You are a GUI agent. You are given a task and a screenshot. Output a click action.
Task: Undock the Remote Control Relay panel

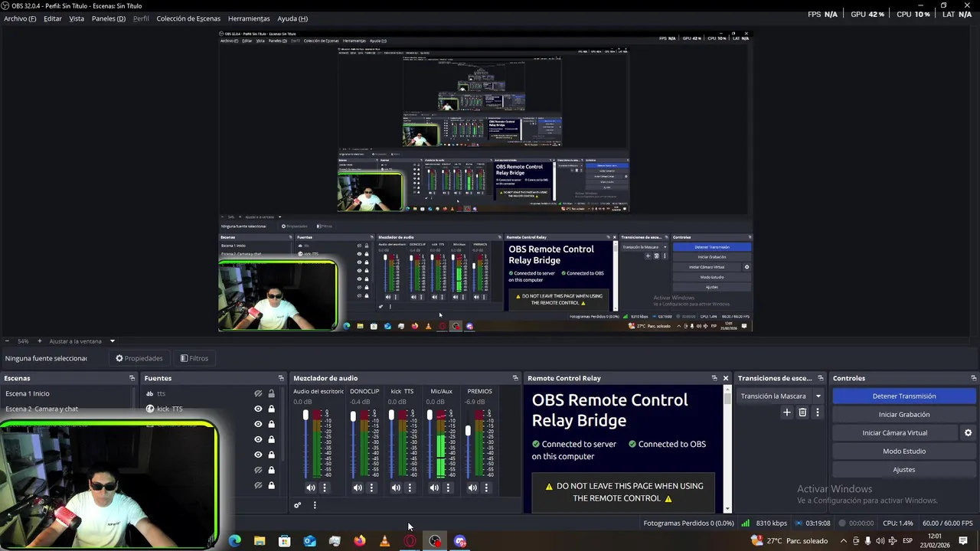coord(714,378)
